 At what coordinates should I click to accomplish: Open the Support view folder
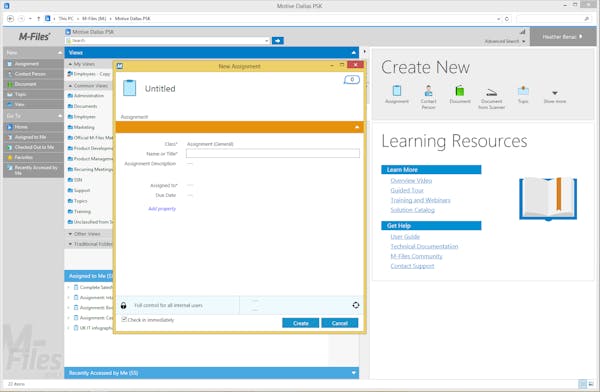click(79, 190)
